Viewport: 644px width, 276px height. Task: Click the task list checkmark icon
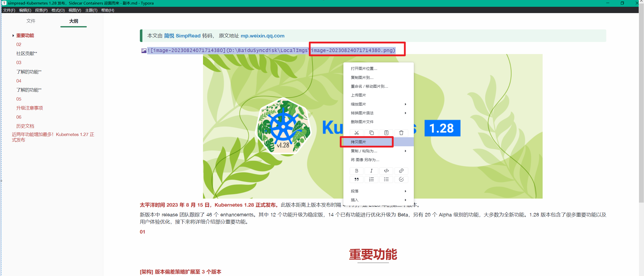[x=401, y=179]
